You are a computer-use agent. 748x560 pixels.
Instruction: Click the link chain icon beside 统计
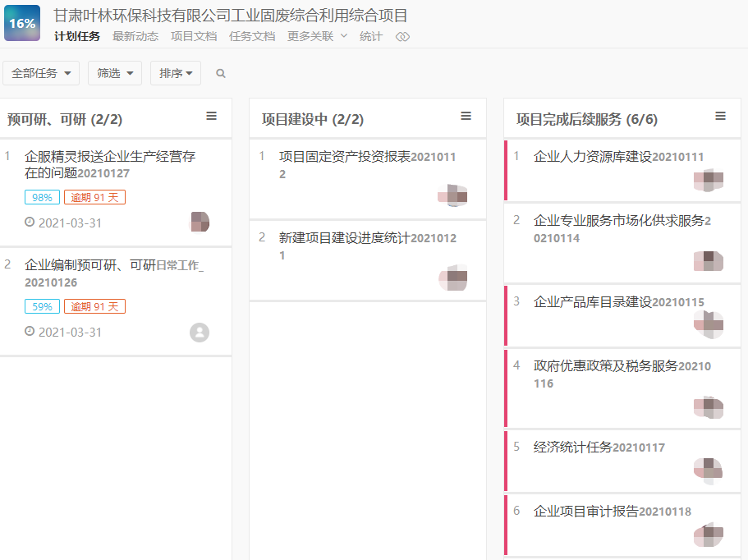(402, 37)
